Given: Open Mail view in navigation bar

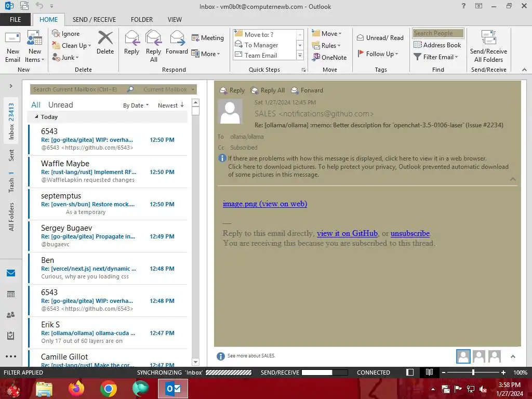Looking at the screenshot, I should pyautogui.click(x=11, y=273).
